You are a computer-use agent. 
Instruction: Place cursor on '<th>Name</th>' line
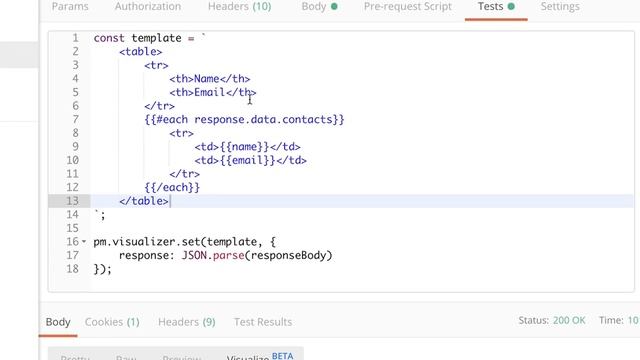[210, 79]
